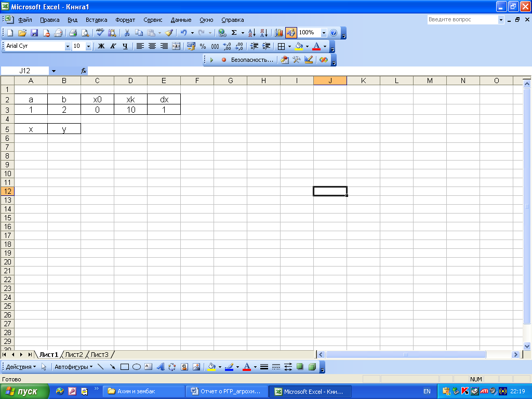Open Ахим и зембак folder taskbar button
532x399 pixels.
click(x=144, y=391)
